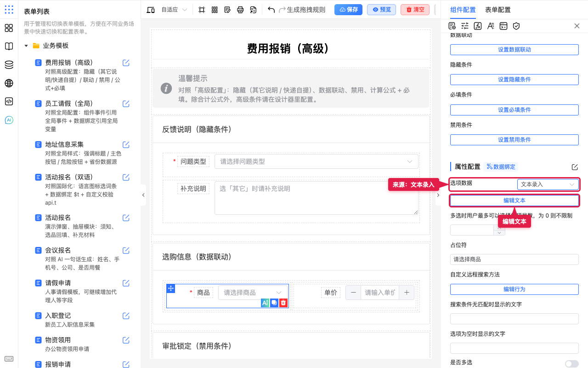Image resolution: width=588 pixels, height=368 pixels.
Task: Click the 编辑文本 button
Action: pyautogui.click(x=514, y=201)
